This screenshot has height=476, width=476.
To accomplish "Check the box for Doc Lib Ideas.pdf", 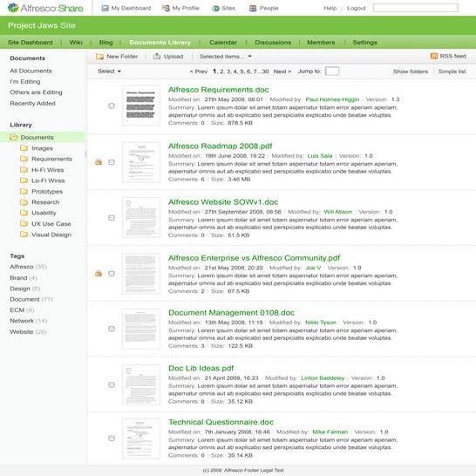I will pyautogui.click(x=112, y=384).
